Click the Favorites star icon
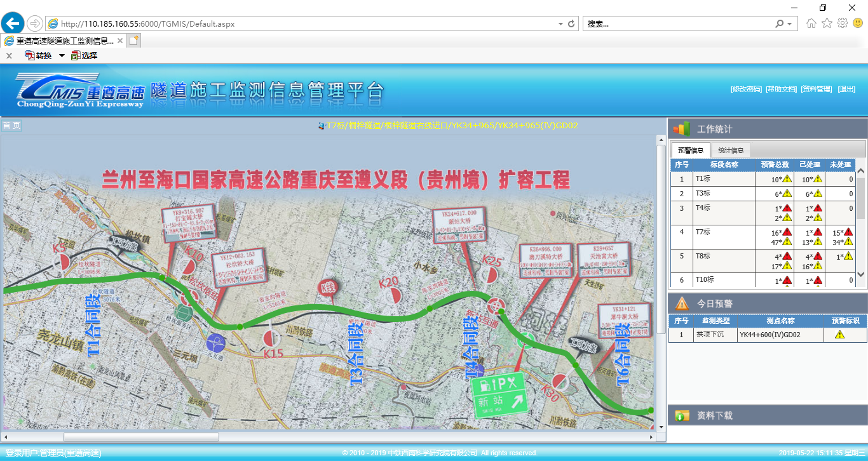 click(x=827, y=23)
